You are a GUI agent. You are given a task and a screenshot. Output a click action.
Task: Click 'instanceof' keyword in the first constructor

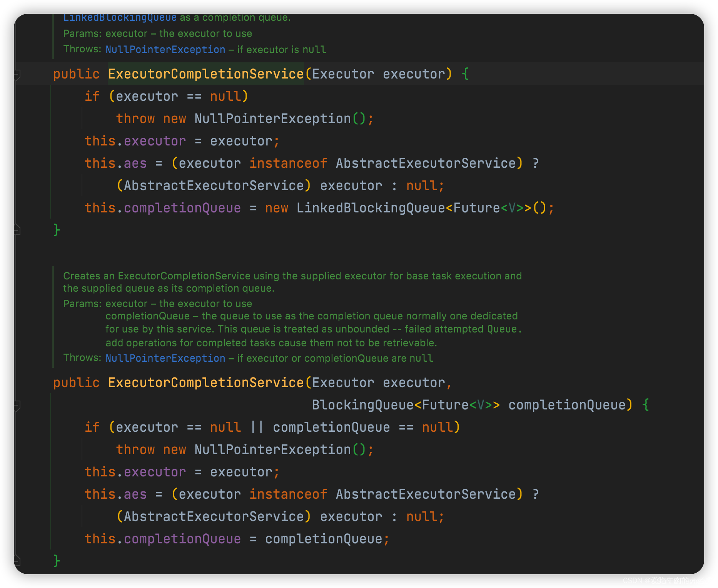pyautogui.click(x=289, y=163)
